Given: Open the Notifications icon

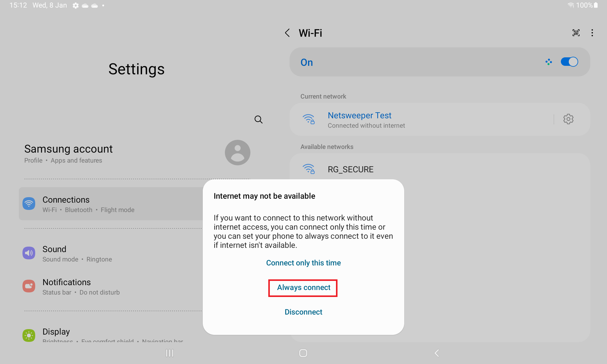Looking at the screenshot, I should pyautogui.click(x=29, y=286).
